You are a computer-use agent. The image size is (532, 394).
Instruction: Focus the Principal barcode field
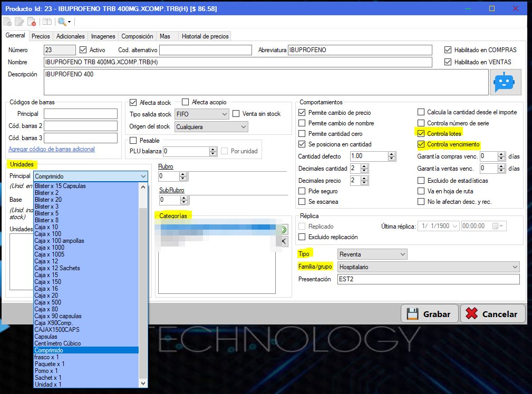pos(81,114)
